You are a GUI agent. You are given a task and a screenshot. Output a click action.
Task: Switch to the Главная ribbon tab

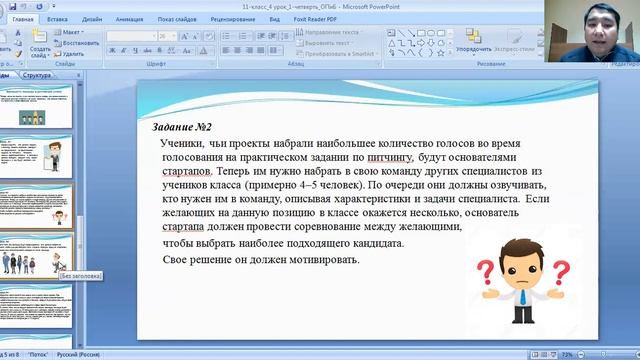point(23,19)
